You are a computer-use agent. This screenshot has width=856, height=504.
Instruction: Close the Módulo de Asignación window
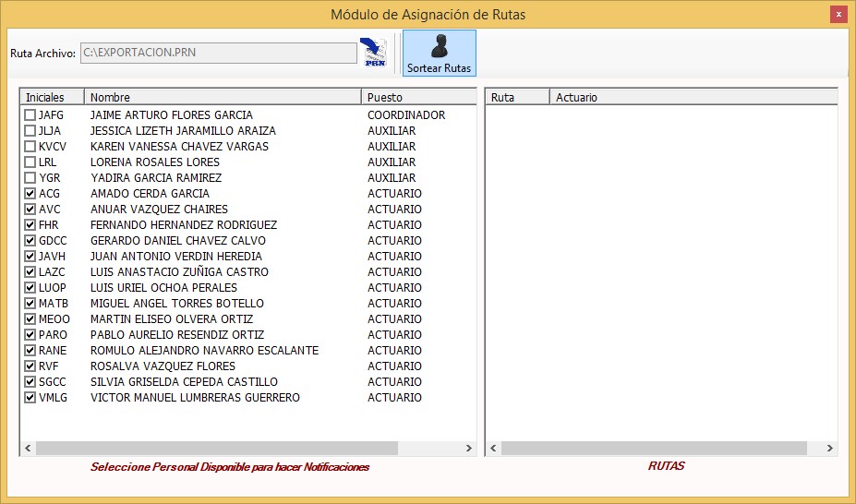(838, 14)
